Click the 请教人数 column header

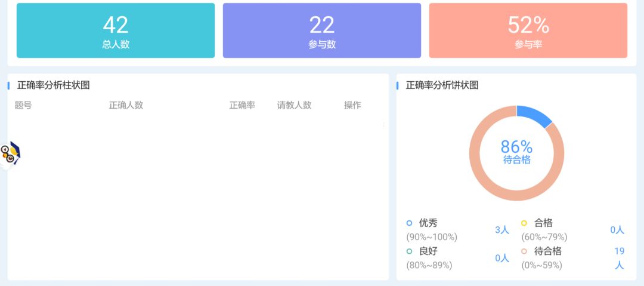(294, 105)
